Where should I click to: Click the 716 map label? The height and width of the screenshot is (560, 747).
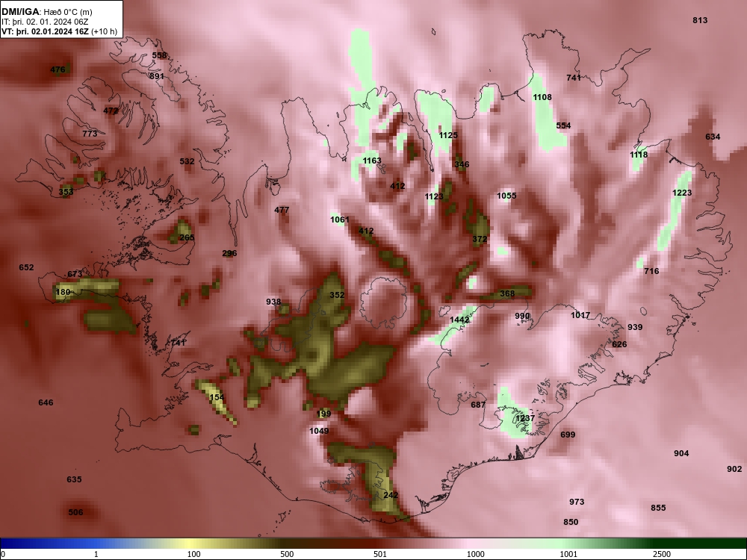tap(651, 271)
